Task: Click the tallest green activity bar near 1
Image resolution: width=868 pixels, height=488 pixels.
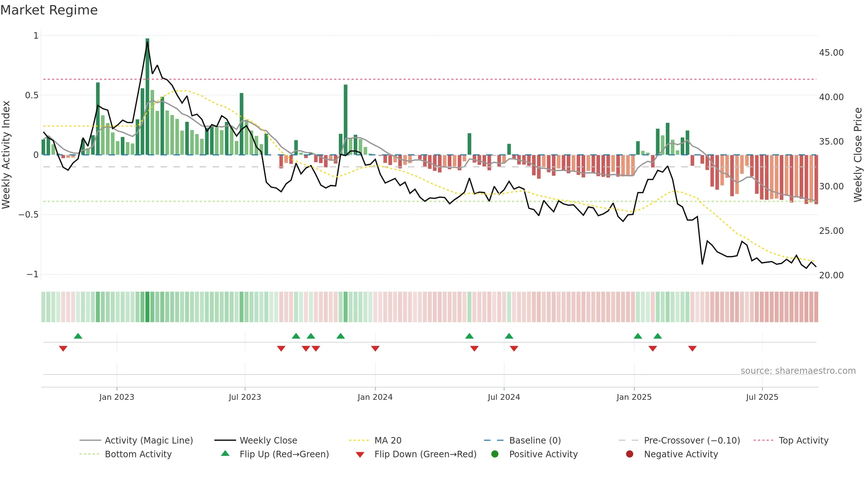Action: [148, 97]
